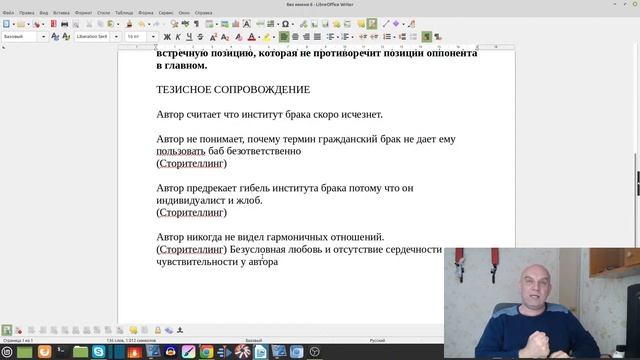The height and width of the screenshot is (360, 640).
Task: Open the Таблица menu
Action: [x=124, y=13]
